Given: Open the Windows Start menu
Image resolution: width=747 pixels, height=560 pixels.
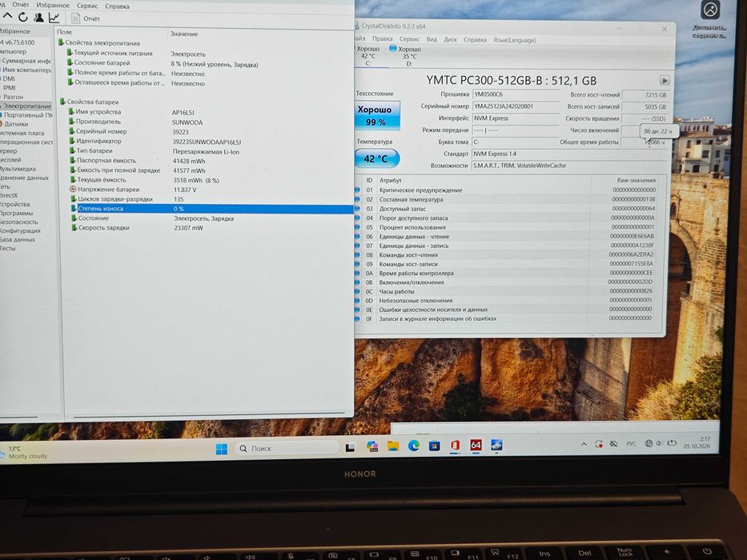Looking at the screenshot, I should tap(222, 449).
